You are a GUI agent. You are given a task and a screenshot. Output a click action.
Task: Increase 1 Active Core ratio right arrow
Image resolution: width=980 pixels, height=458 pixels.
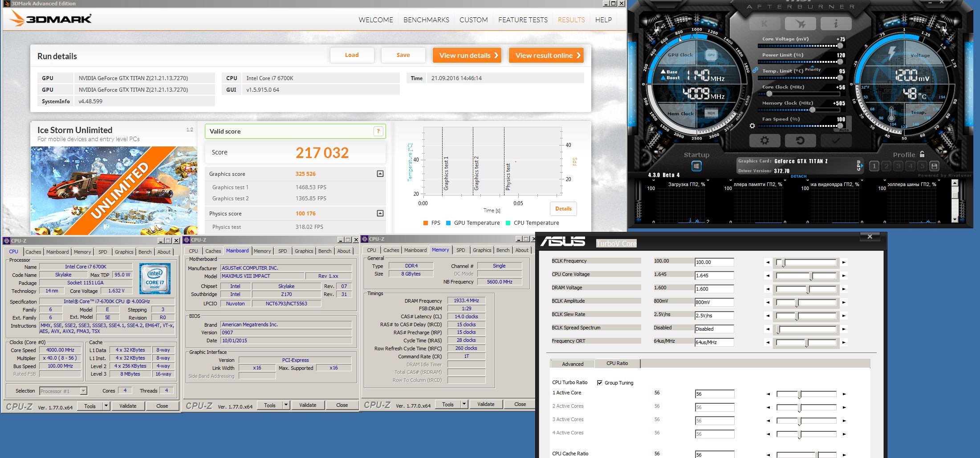844,394
